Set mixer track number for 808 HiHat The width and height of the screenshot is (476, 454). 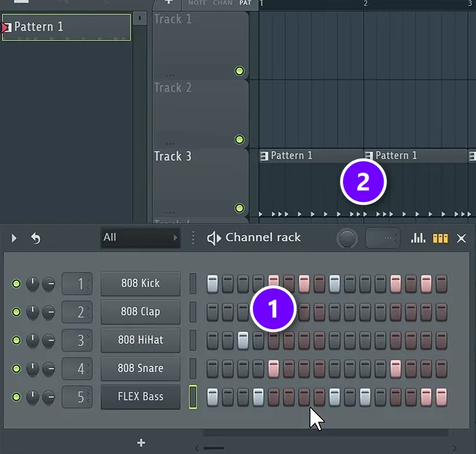coord(77,340)
